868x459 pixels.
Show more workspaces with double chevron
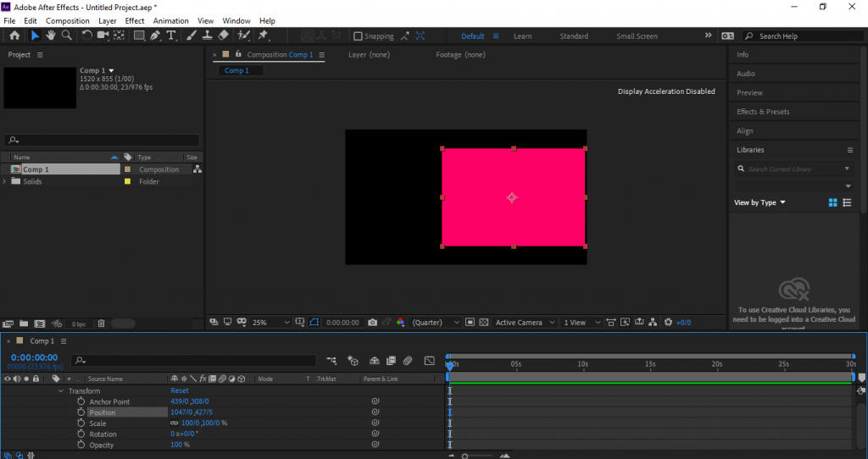tap(708, 36)
